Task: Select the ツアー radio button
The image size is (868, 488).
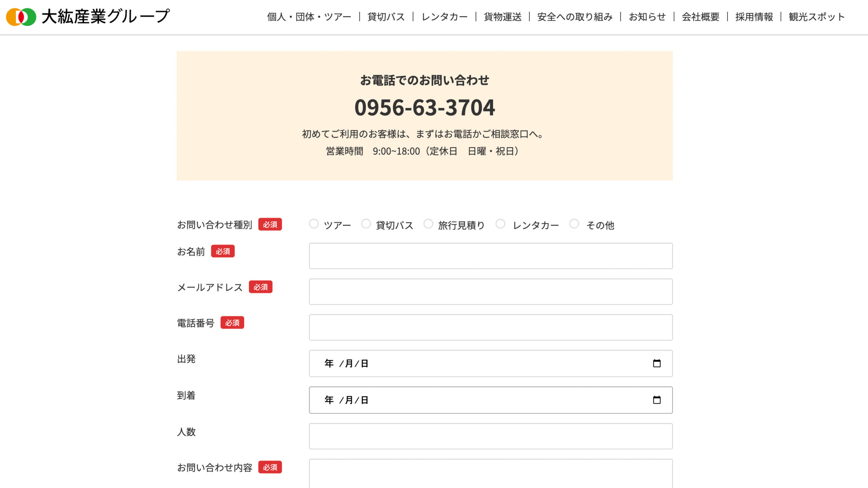Action: [x=314, y=224]
